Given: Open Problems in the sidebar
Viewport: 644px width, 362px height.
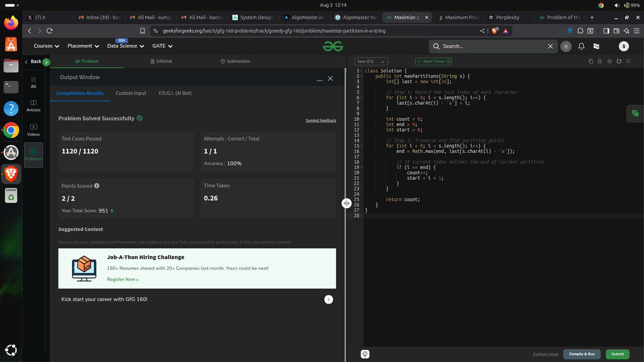Looking at the screenshot, I should [33, 154].
